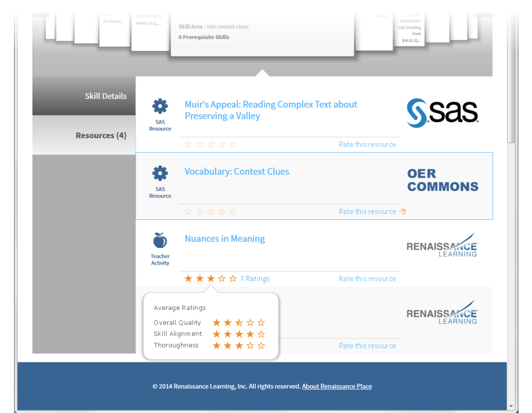
Task: Click the Skill Alignment fourth star
Action: 250,334
